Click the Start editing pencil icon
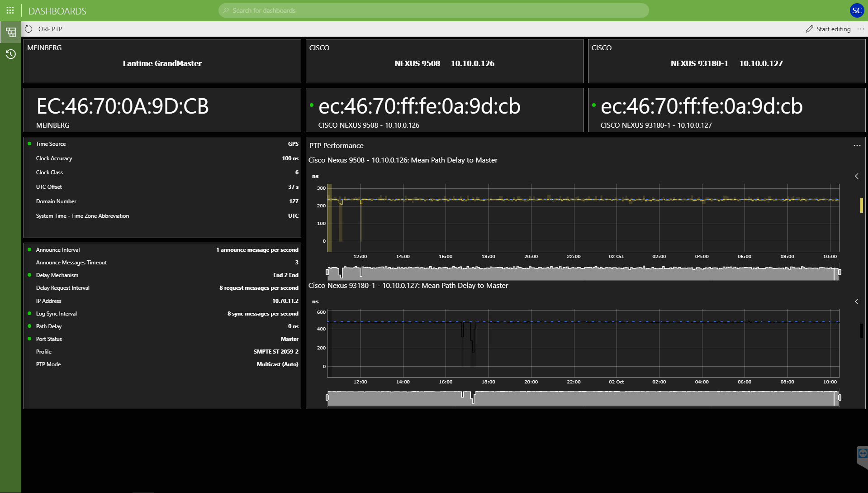The image size is (868, 493). [x=809, y=29]
